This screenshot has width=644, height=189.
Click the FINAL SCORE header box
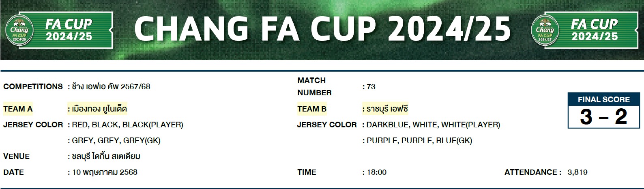pyautogui.click(x=604, y=99)
